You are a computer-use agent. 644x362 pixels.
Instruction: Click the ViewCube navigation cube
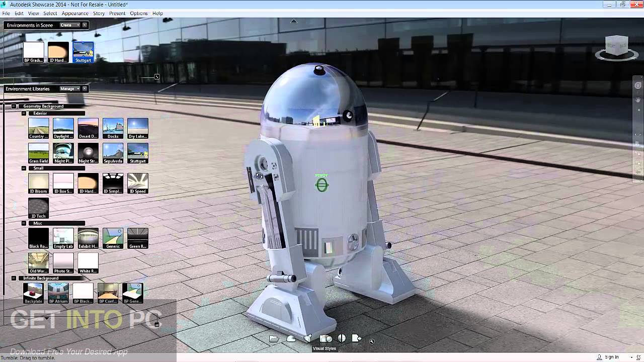tap(616, 46)
